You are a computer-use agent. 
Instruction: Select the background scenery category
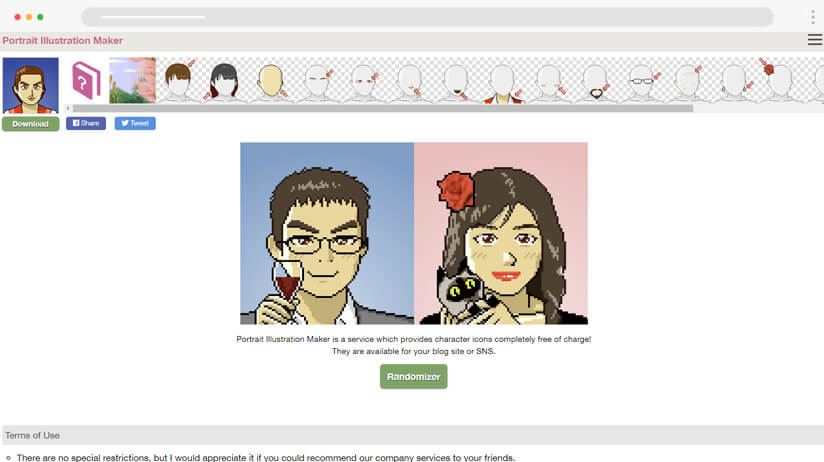tap(132, 80)
